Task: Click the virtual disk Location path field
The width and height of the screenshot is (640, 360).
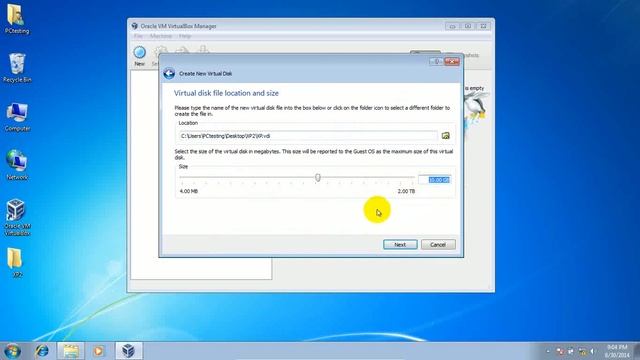Action: coord(308,136)
